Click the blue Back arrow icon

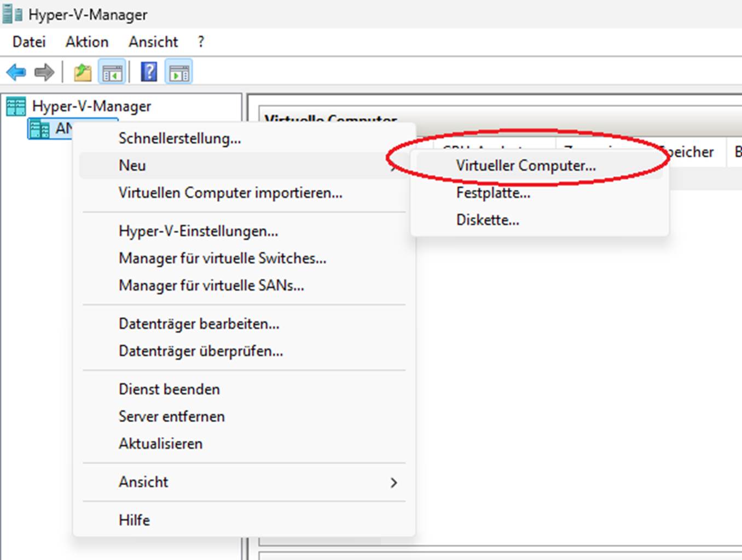(16, 72)
